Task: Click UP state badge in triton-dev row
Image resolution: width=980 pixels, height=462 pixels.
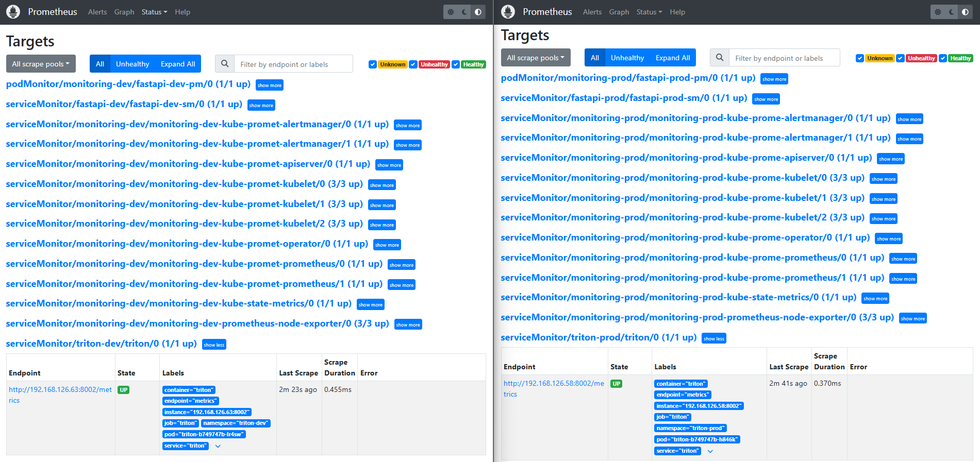Action: point(123,390)
